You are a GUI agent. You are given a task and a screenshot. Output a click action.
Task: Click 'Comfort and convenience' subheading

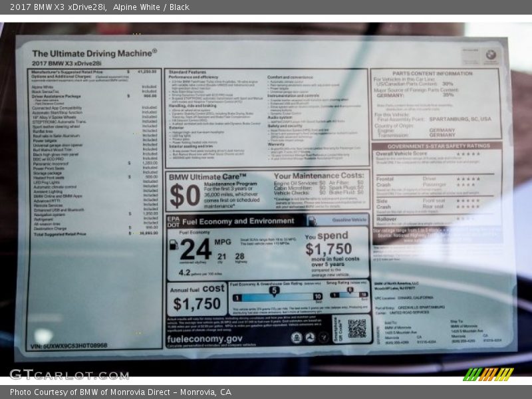point(290,77)
